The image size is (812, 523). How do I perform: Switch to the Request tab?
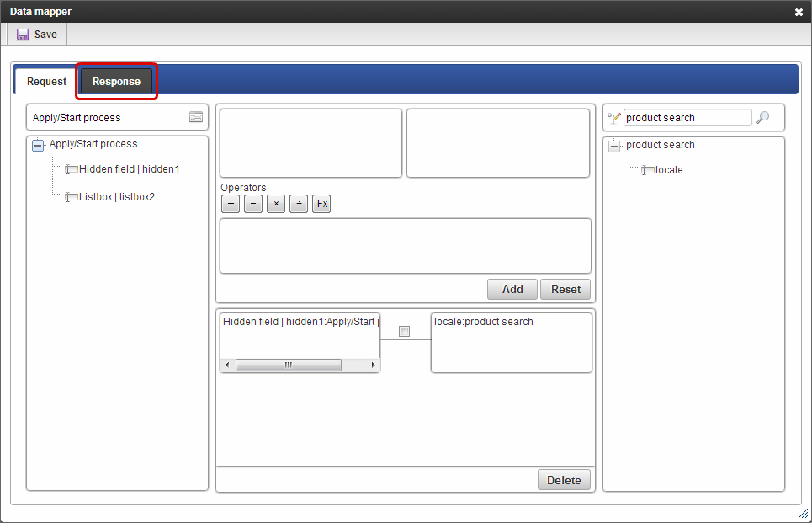46,82
